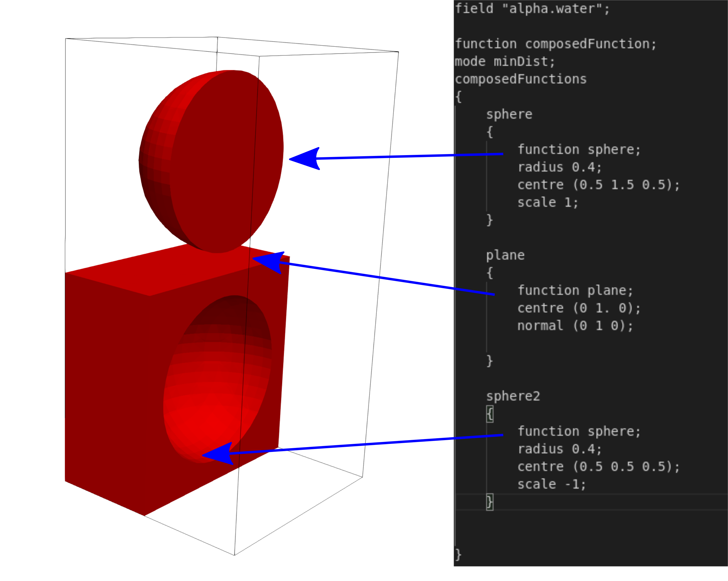This screenshot has height=581, width=728.
Task: Click the 'composedFunctions' keyword line
Action: (521, 79)
